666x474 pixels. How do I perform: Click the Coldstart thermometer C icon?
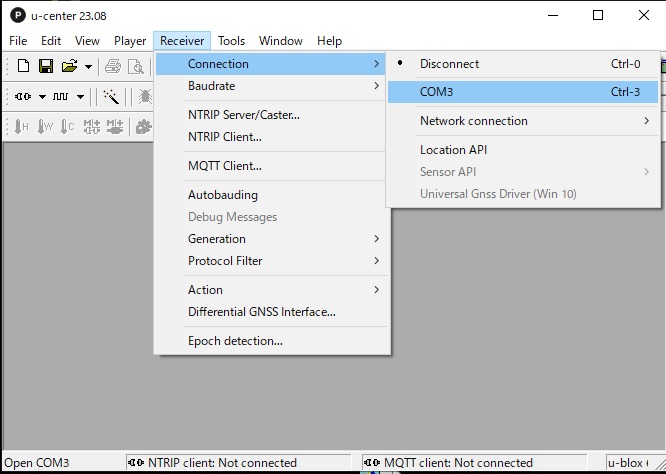click(x=68, y=127)
